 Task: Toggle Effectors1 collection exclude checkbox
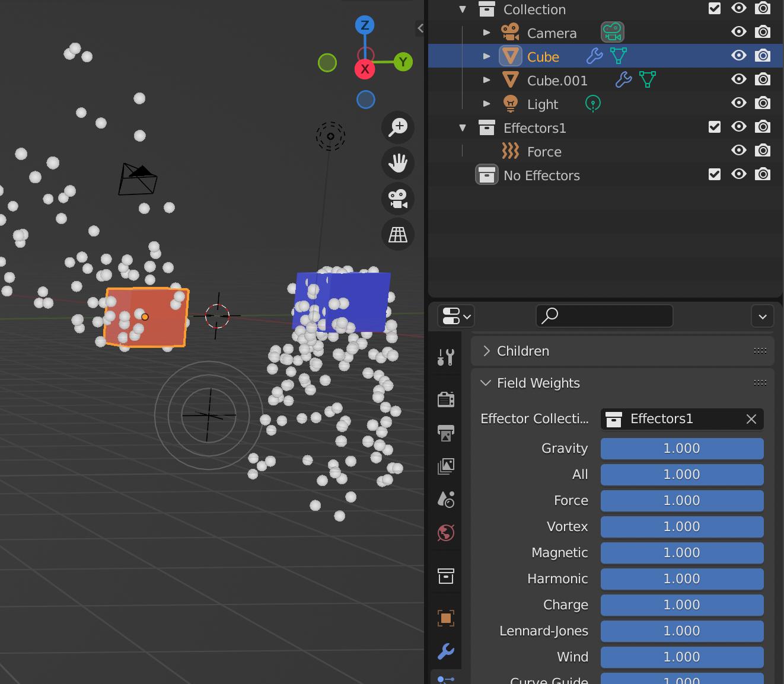pos(715,127)
